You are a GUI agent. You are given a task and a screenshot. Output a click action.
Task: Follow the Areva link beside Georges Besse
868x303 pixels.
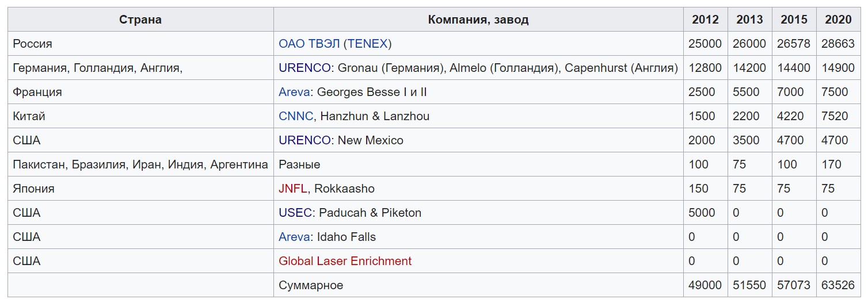tap(294, 92)
